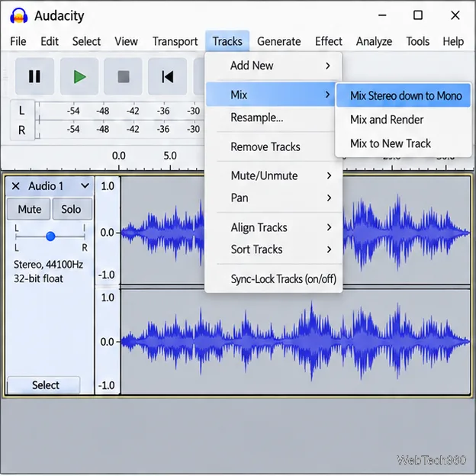Image resolution: width=476 pixels, height=476 pixels.
Task: Click the Audacity headphones logo icon
Action: pos(19,16)
